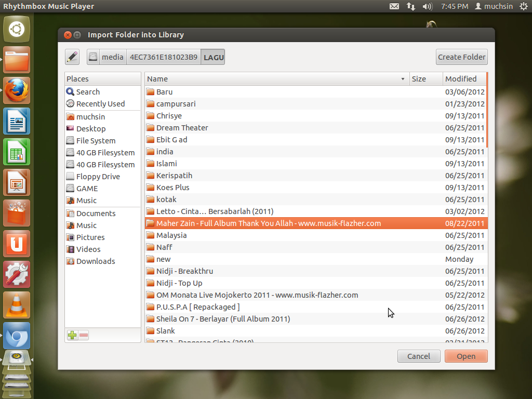The image size is (532, 399).
Task: Select the Ebit G ad folder
Action: [x=315, y=139]
